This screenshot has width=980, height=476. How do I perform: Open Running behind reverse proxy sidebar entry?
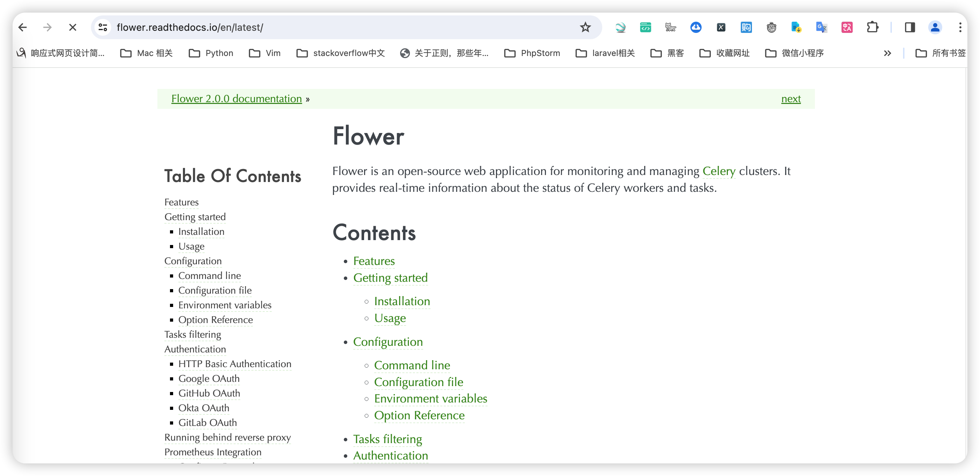pyautogui.click(x=227, y=437)
